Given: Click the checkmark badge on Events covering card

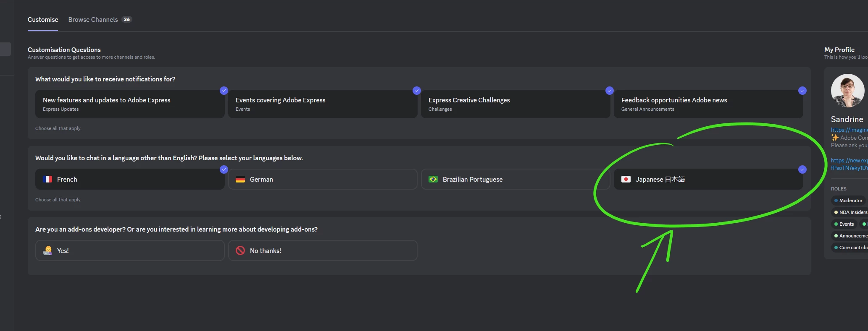Looking at the screenshot, I should (x=417, y=91).
